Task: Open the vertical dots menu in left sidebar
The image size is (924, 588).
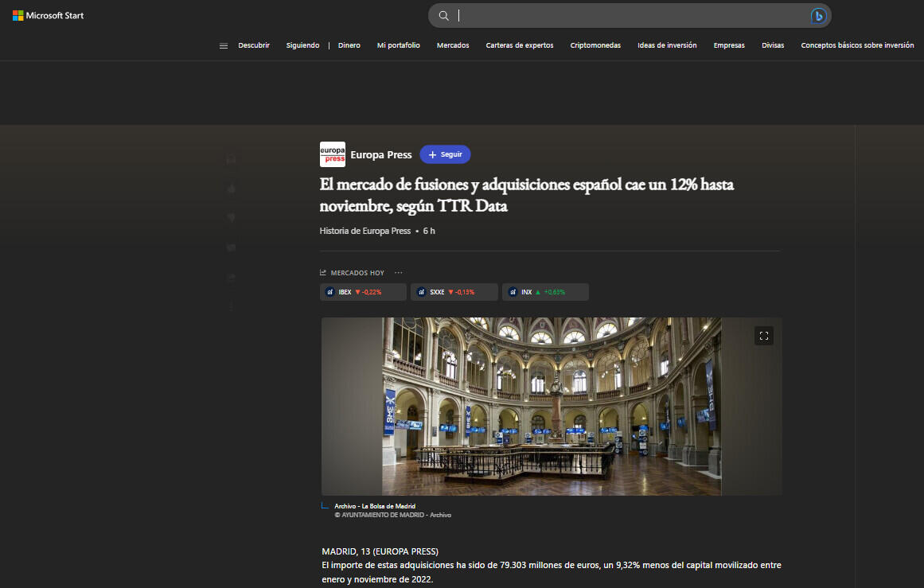Action: [x=232, y=306]
